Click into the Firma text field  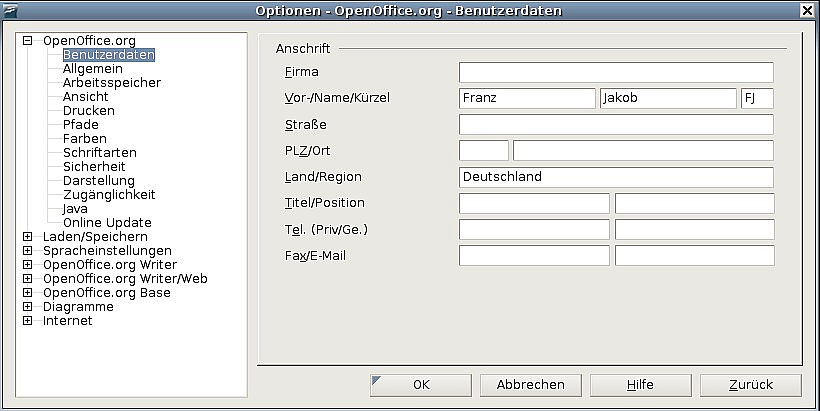[616, 73]
